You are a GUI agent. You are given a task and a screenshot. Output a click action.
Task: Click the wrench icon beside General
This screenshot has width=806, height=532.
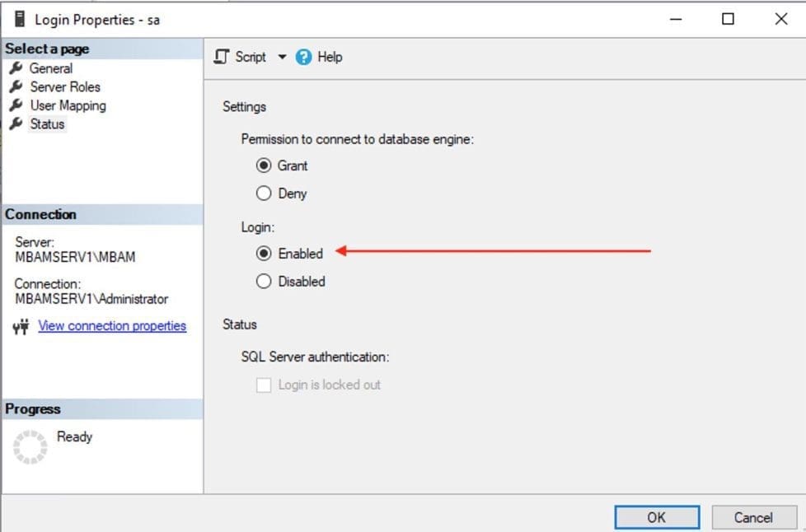tap(15, 68)
